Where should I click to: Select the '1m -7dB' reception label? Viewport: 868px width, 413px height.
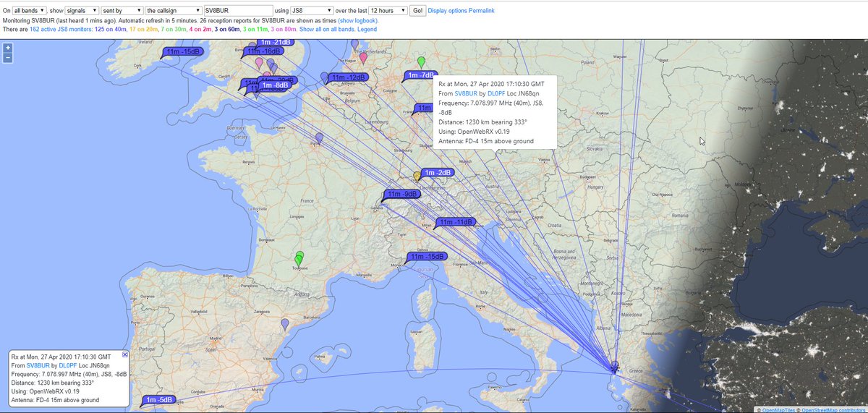[420, 75]
